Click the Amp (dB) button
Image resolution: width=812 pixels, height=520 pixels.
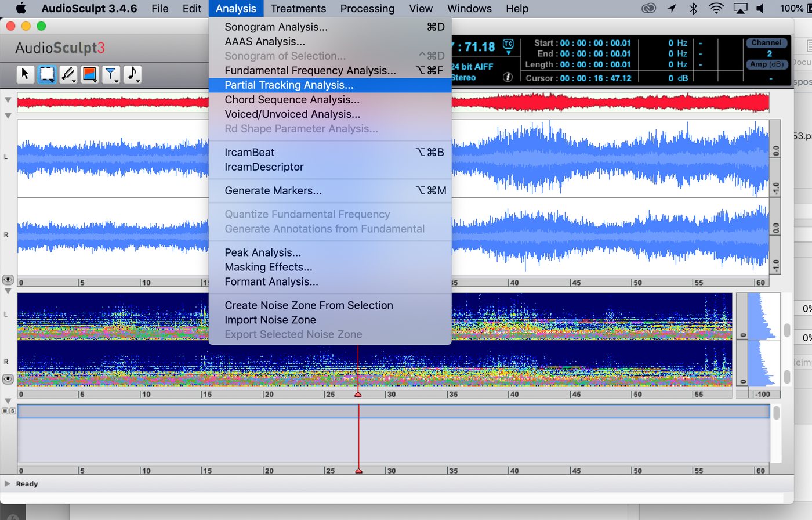tap(766, 64)
